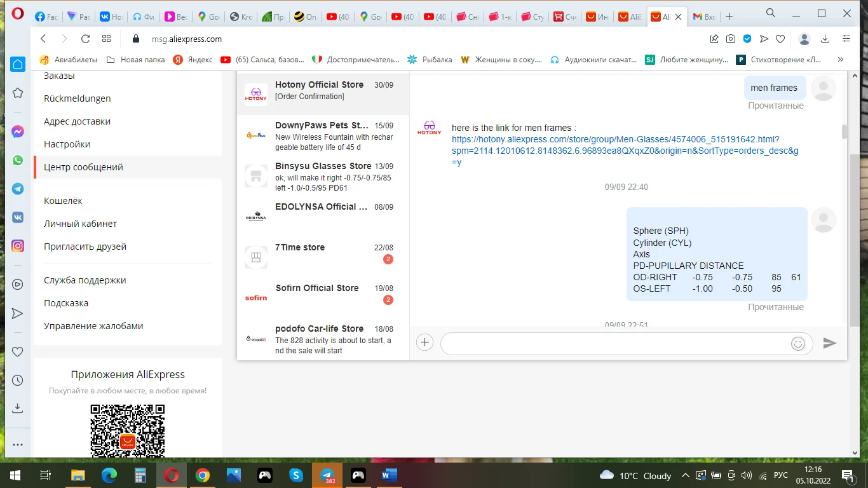Close the active AliExpress tab
The image size is (868, 488).
(x=679, y=17)
